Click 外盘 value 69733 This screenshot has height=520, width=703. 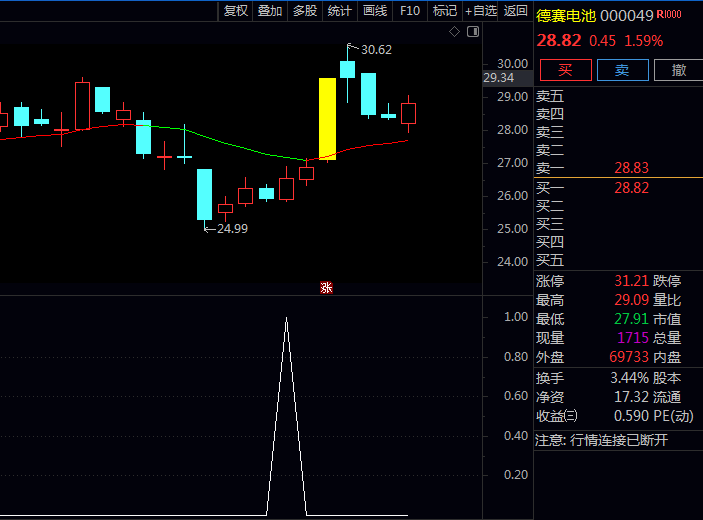pyautogui.click(x=629, y=357)
